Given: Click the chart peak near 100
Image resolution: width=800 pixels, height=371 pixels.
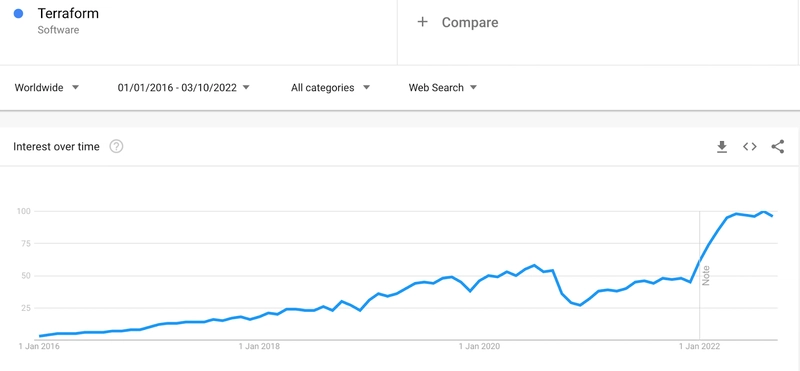Looking at the screenshot, I should click(x=764, y=211).
